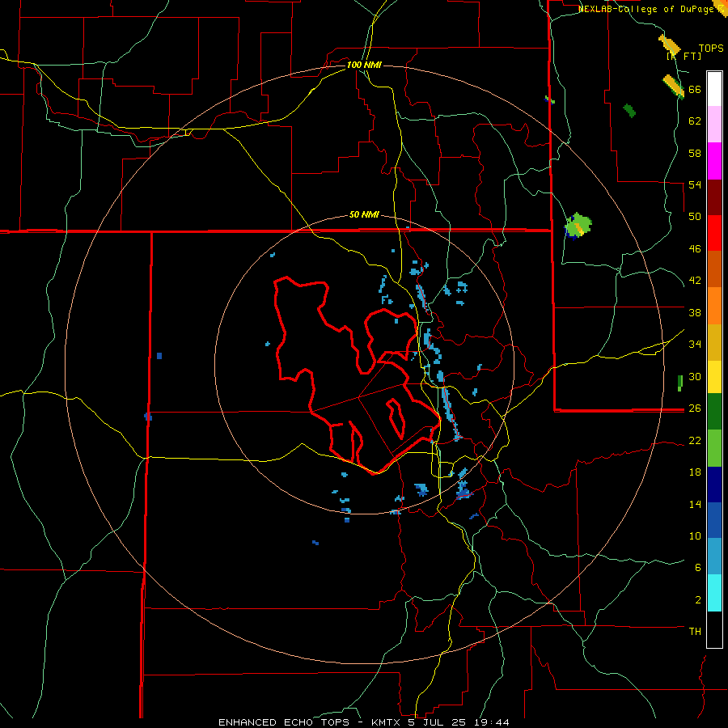The width and height of the screenshot is (728, 728).
Task: Click legend value '38'
Action: (x=695, y=312)
